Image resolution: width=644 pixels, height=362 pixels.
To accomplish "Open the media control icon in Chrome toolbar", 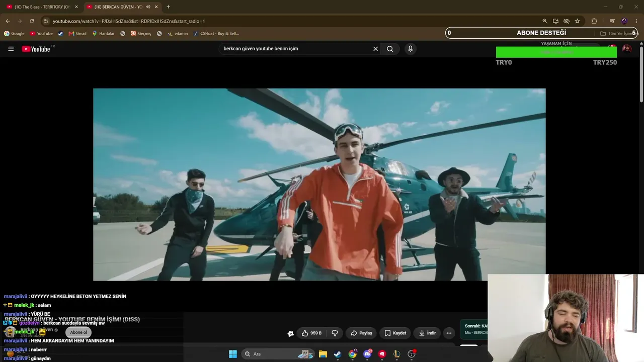I will pyautogui.click(x=612, y=21).
